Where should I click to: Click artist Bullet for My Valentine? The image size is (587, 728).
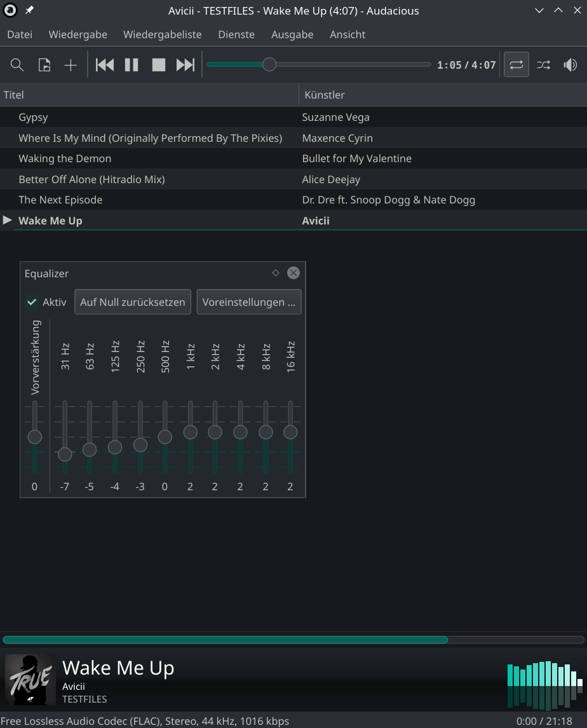pos(357,159)
